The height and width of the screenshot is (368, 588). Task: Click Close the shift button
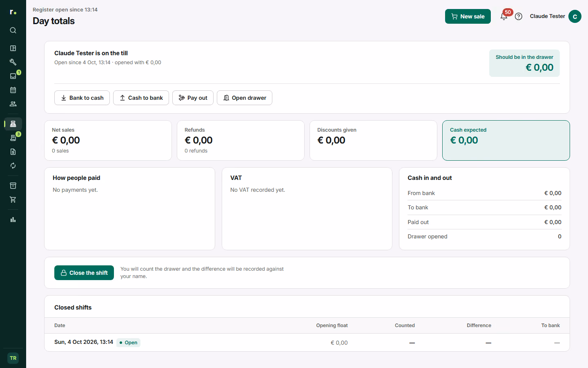click(84, 273)
